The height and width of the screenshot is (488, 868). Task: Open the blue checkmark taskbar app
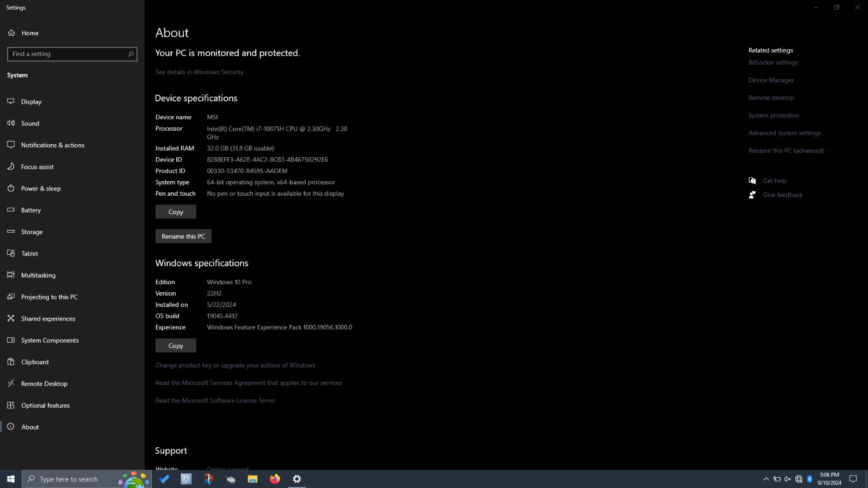[164, 479]
